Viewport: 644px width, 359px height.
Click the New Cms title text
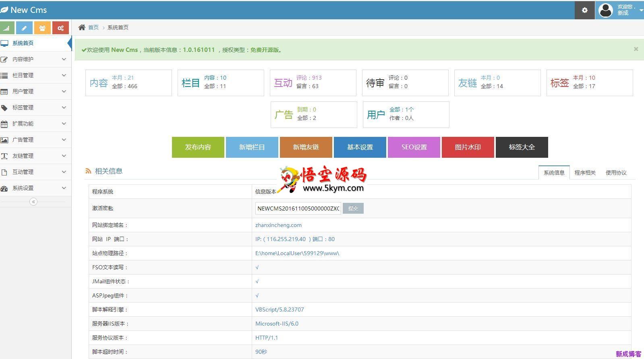(29, 10)
